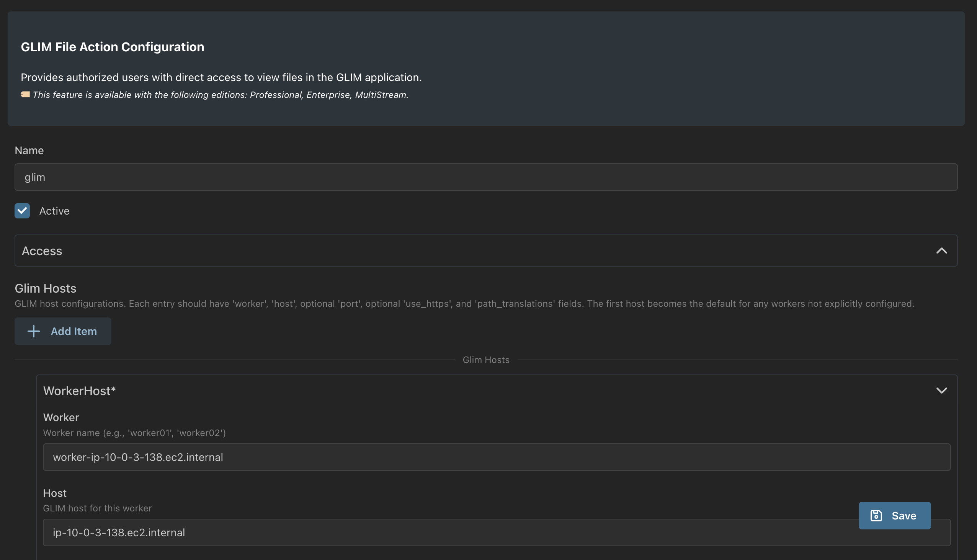Click the Add Item button
The width and height of the screenshot is (977, 560).
[x=63, y=331]
